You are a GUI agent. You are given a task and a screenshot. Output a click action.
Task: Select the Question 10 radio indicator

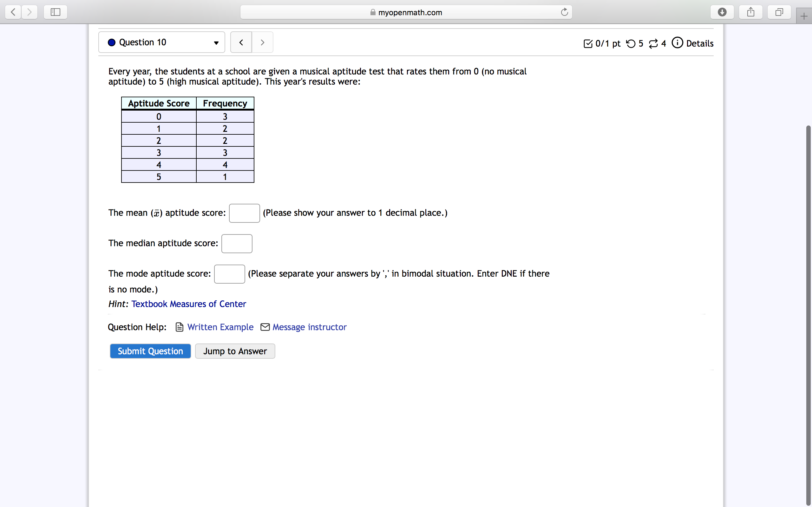click(x=111, y=42)
